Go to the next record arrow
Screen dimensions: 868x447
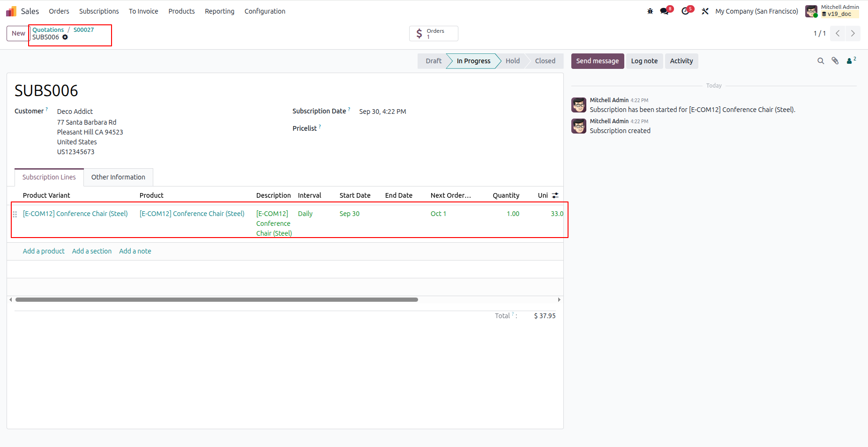point(853,33)
